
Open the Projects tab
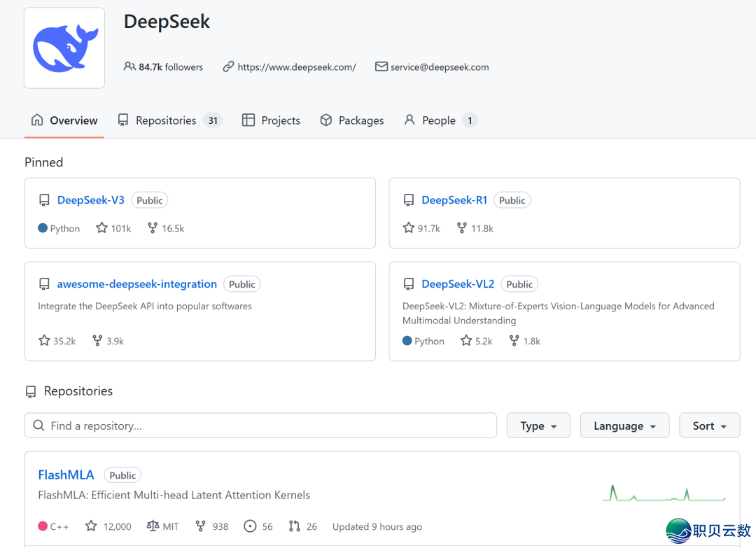pyautogui.click(x=272, y=120)
